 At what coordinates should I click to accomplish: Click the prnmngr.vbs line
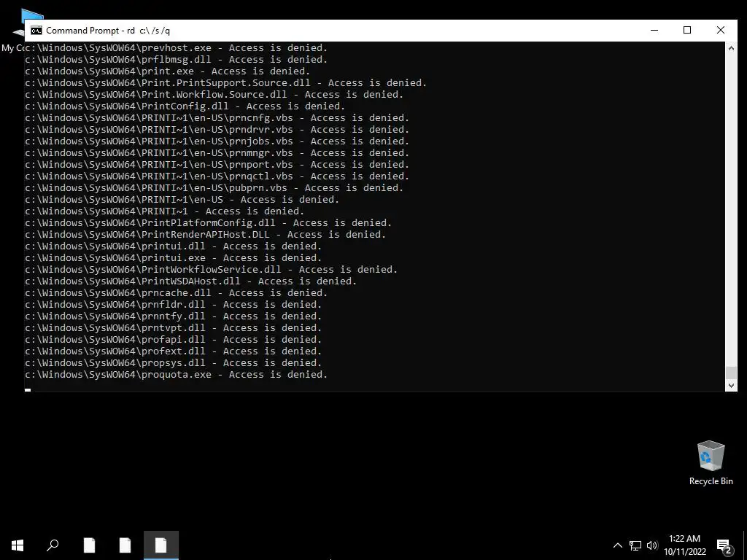tap(217, 153)
